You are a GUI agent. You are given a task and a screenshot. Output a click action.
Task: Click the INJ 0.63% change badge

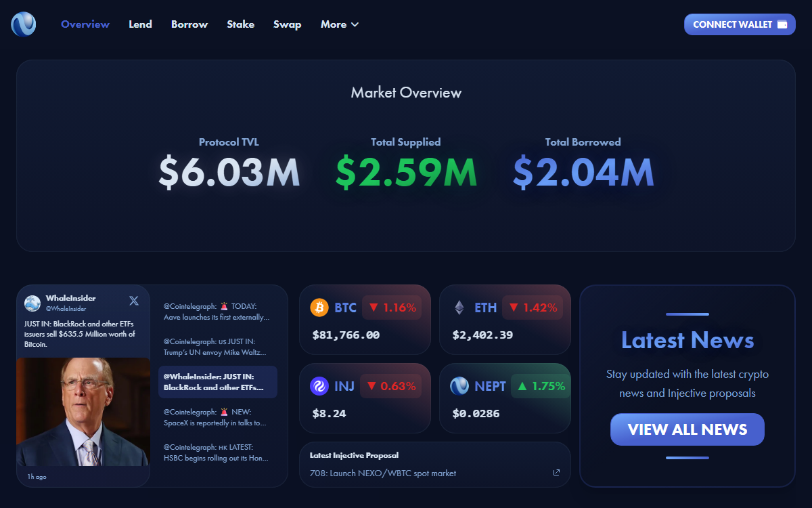[x=391, y=386]
